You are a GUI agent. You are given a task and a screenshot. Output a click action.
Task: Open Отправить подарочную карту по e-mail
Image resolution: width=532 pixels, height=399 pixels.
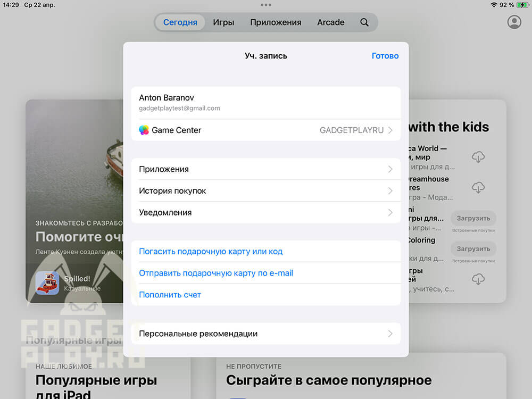tap(265, 273)
